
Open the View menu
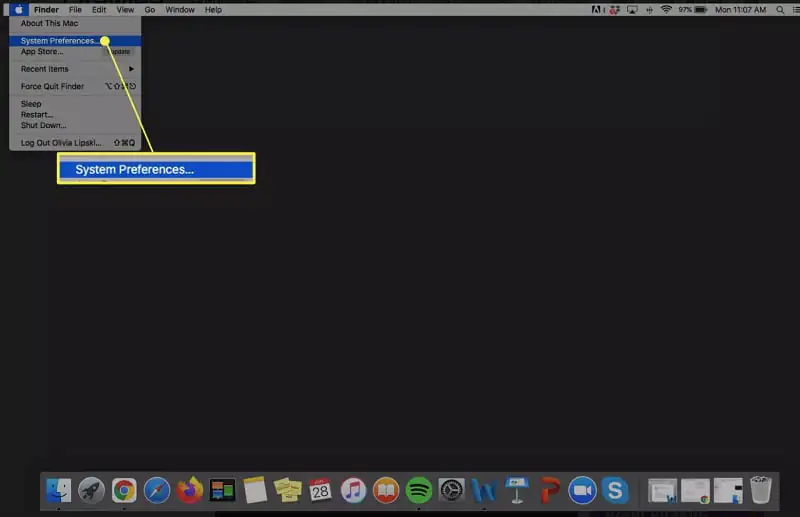click(x=125, y=10)
